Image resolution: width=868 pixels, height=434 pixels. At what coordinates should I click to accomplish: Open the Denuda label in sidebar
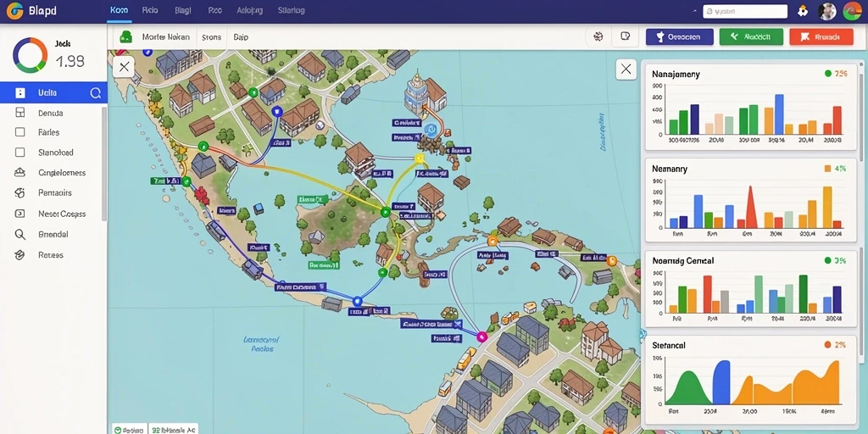(50, 113)
